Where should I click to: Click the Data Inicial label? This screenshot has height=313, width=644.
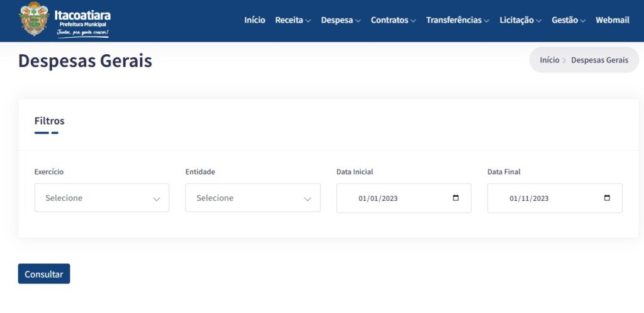pos(355,172)
